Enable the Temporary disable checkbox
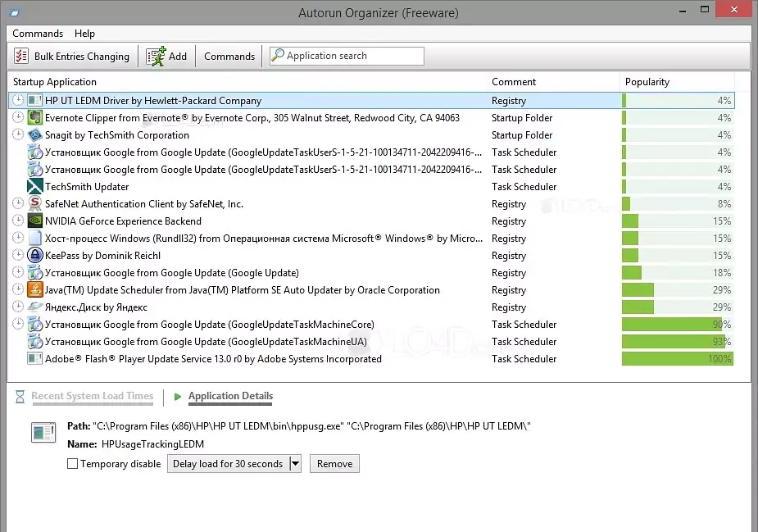This screenshot has height=532, width=758. tap(72, 463)
